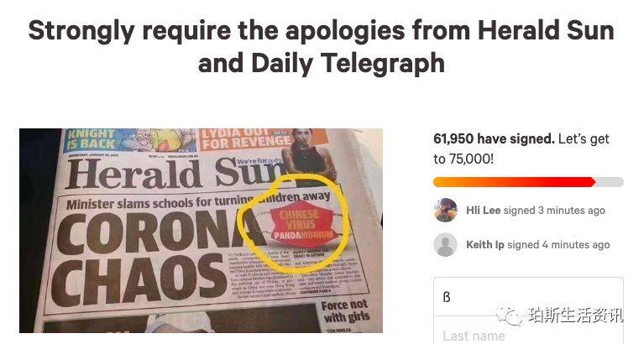Click Keith Ip's default gray avatar
The height and width of the screenshot is (344, 644).
click(x=446, y=245)
